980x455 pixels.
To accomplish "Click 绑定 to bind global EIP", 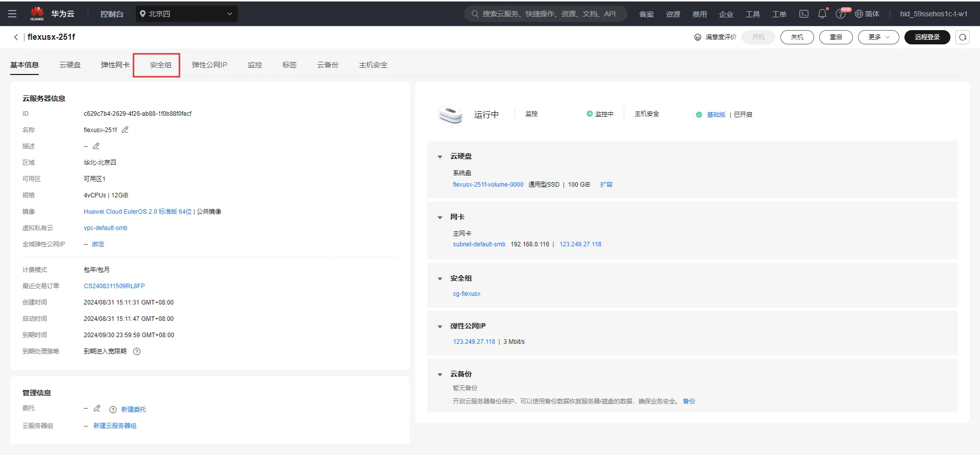I will pos(98,244).
